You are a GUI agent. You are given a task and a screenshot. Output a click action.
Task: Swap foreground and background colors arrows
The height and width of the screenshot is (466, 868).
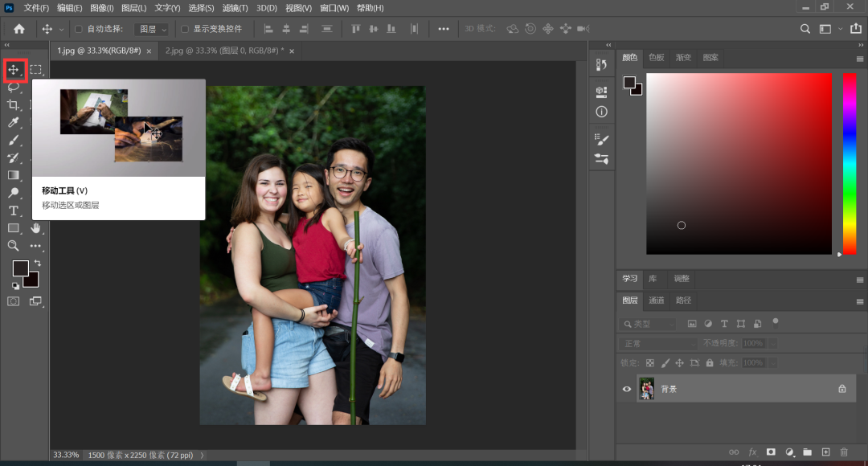[38, 263]
